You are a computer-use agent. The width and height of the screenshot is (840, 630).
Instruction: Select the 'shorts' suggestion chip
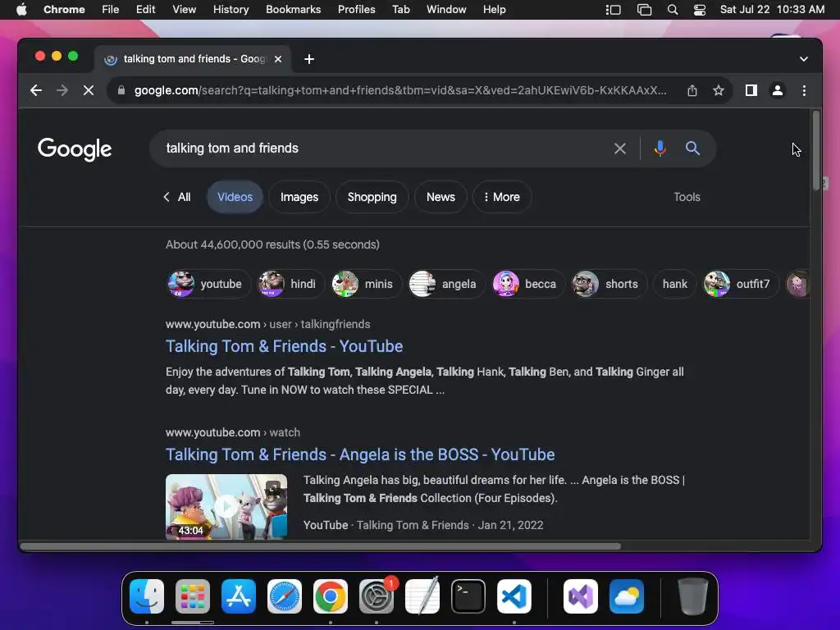coord(609,284)
